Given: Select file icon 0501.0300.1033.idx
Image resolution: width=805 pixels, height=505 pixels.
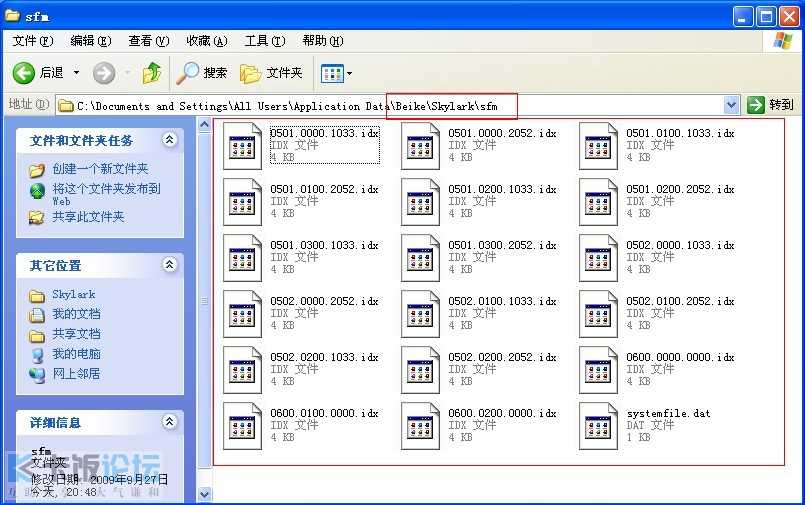Looking at the screenshot, I should pos(242,258).
